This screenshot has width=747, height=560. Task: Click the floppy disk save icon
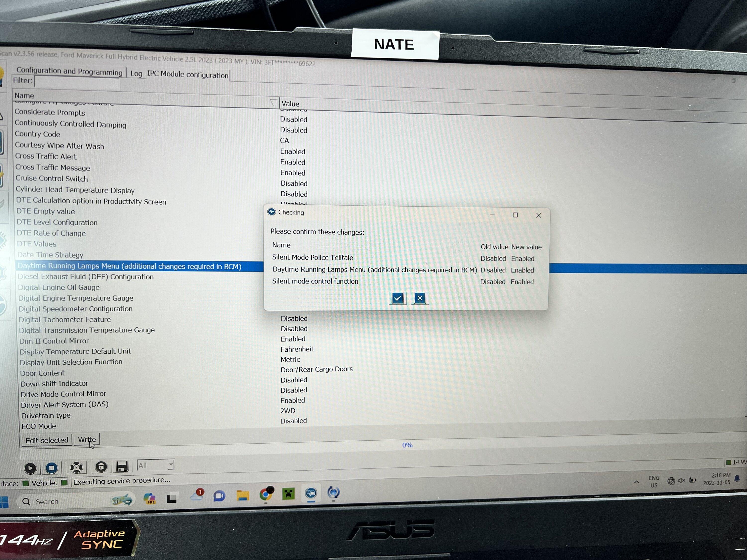(x=122, y=466)
